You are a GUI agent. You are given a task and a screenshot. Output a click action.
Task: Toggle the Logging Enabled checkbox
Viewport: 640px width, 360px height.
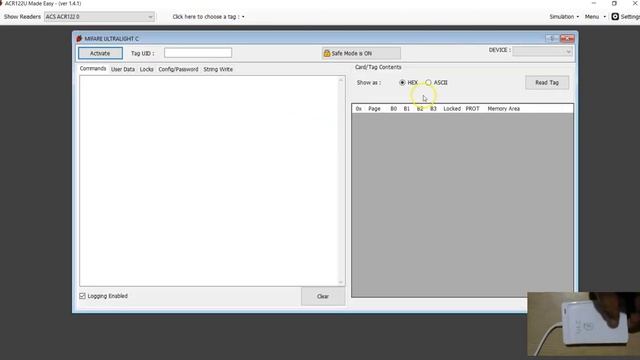click(x=82, y=296)
